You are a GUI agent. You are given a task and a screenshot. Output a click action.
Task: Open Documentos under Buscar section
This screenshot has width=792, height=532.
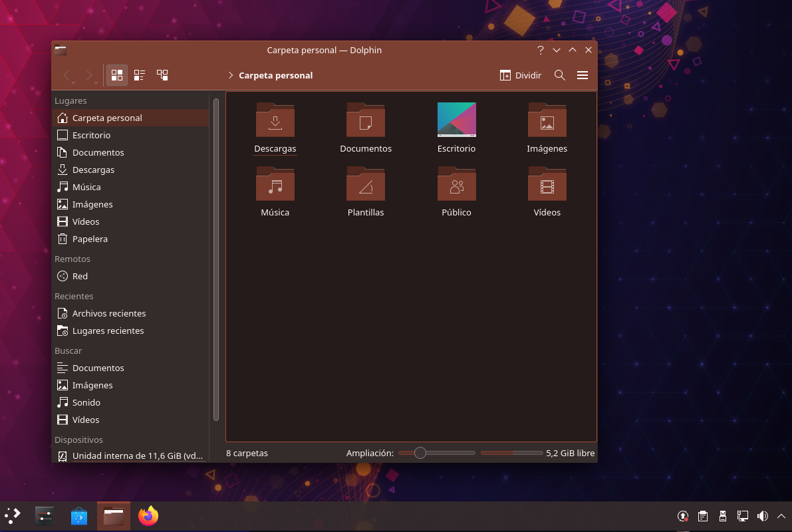[98, 368]
